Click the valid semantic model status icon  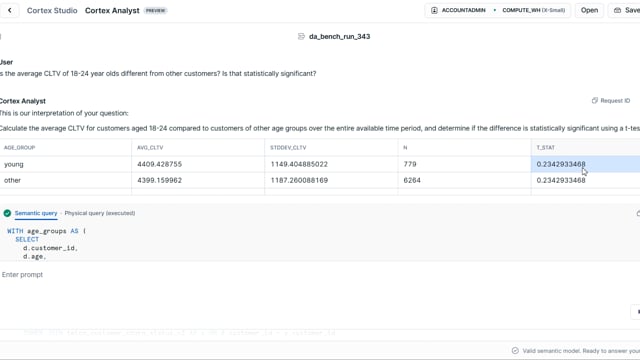[x=515, y=351]
